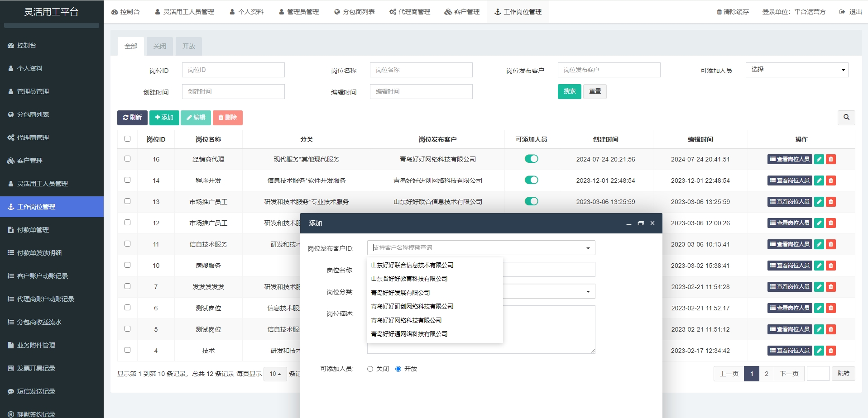Click the 添加 add button
The height and width of the screenshot is (418, 868).
pyautogui.click(x=164, y=118)
